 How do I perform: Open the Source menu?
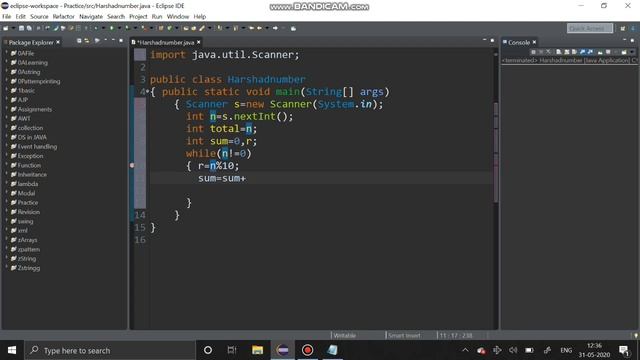click(x=39, y=16)
